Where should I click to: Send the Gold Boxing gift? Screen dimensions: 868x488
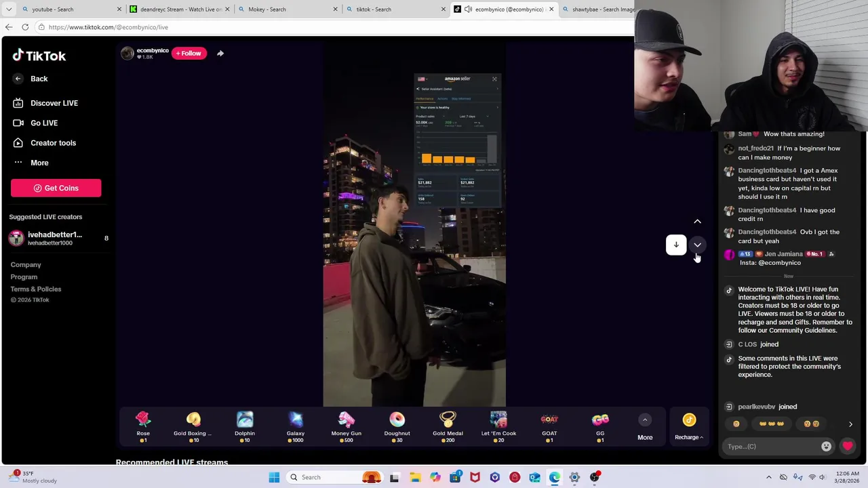193,428
